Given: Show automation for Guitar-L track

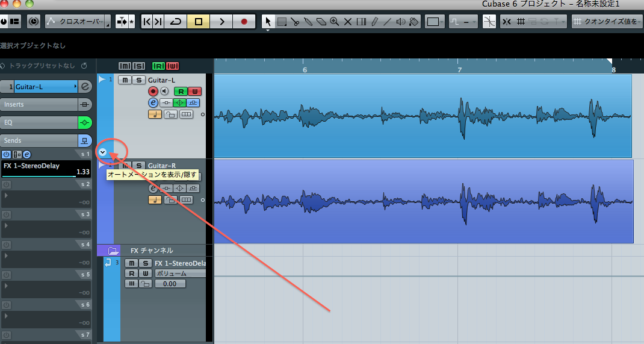Looking at the screenshot, I should click(x=103, y=152).
